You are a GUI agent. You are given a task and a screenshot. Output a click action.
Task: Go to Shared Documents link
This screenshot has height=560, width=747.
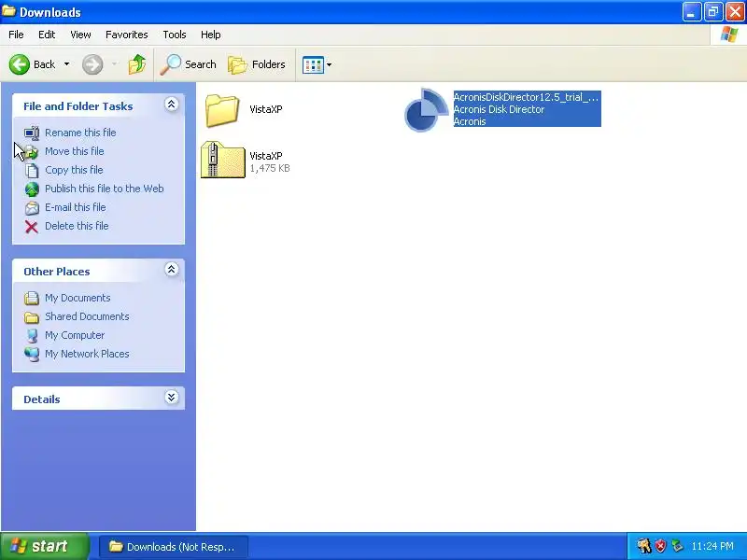pos(87,316)
